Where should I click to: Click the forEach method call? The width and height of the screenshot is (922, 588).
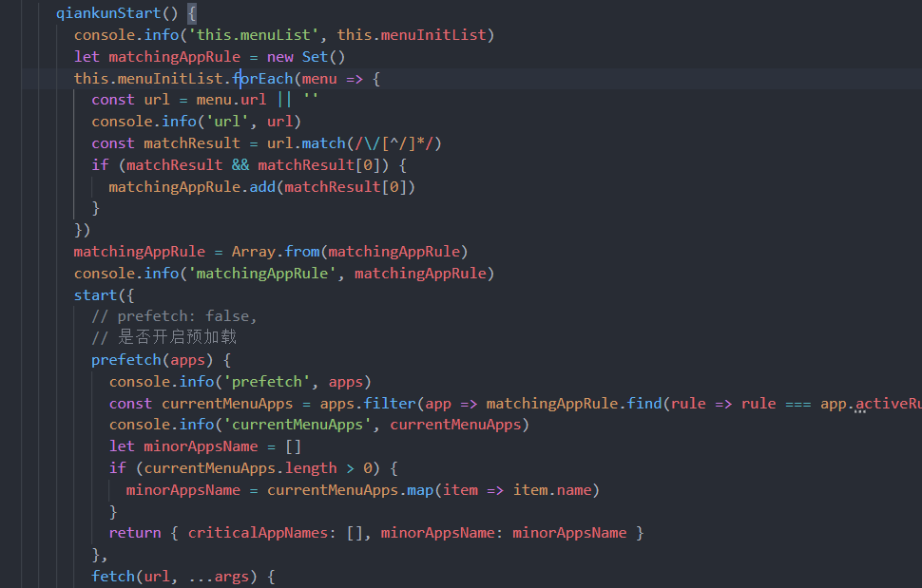262,79
